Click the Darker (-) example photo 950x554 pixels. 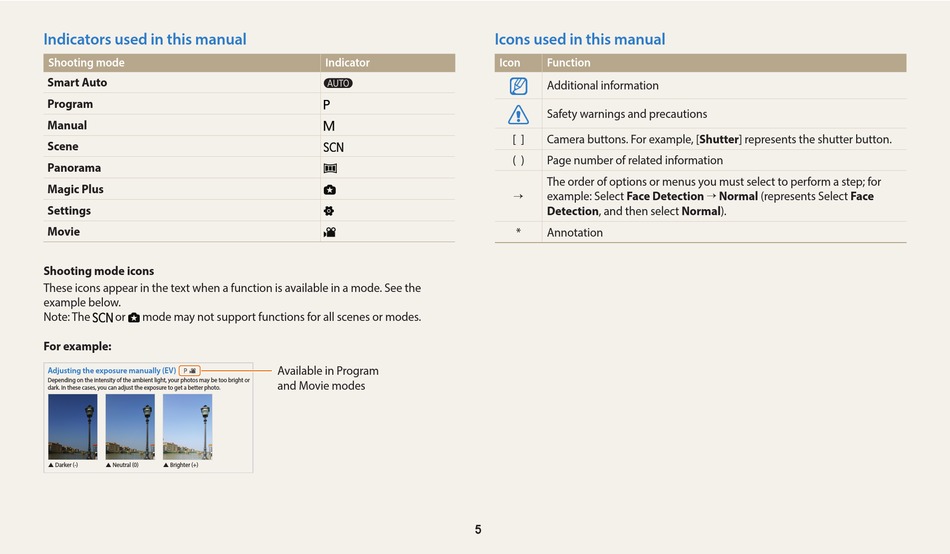click(73, 427)
